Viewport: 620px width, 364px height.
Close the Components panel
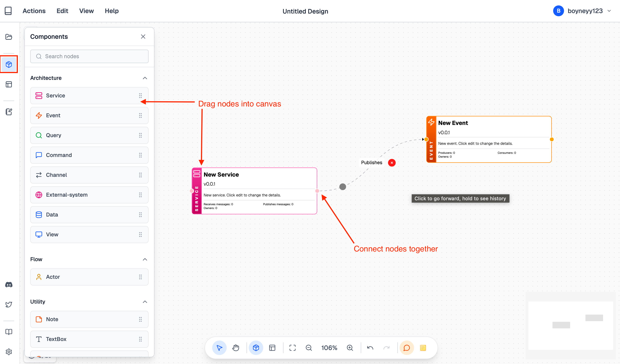click(x=143, y=36)
